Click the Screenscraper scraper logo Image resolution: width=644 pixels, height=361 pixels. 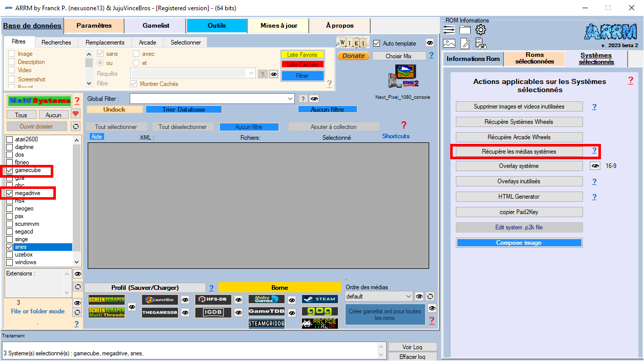click(x=107, y=300)
